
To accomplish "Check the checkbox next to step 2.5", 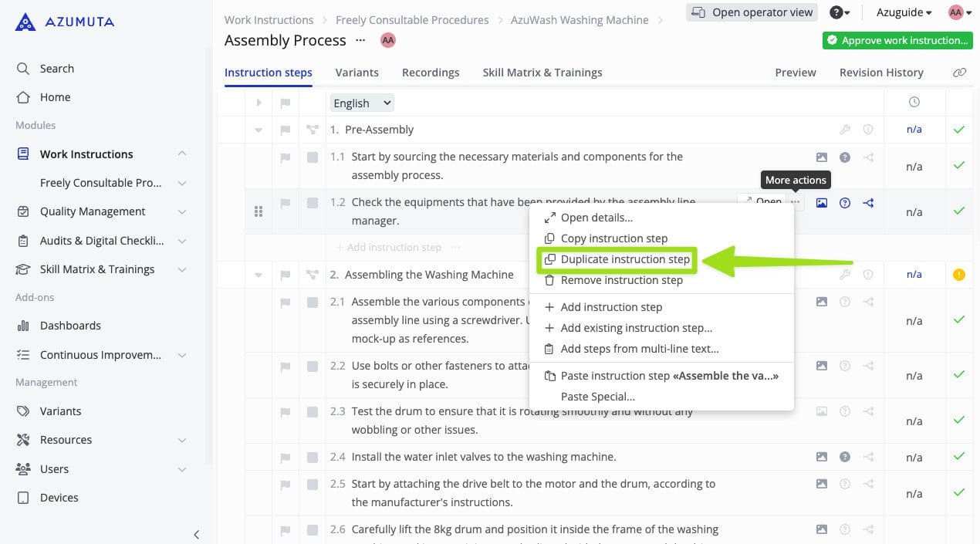I will (312, 484).
